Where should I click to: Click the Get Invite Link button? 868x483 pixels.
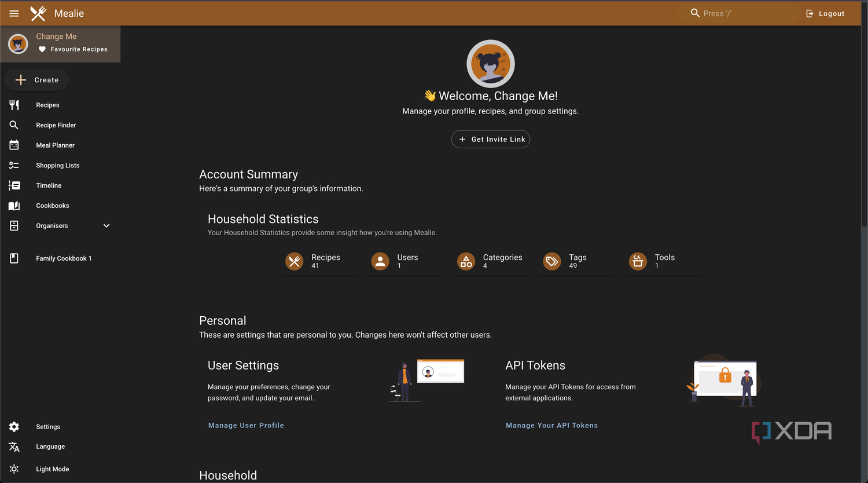[x=491, y=139]
